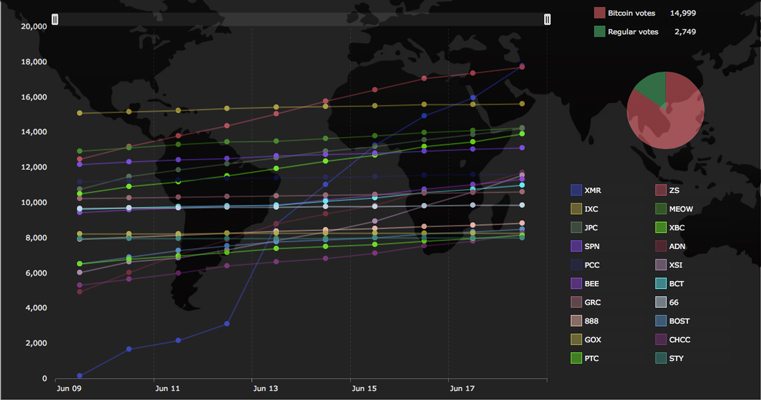Click the XSI legend color swatch
The width and height of the screenshot is (761, 400).
pyautogui.click(x=661, y=265)
